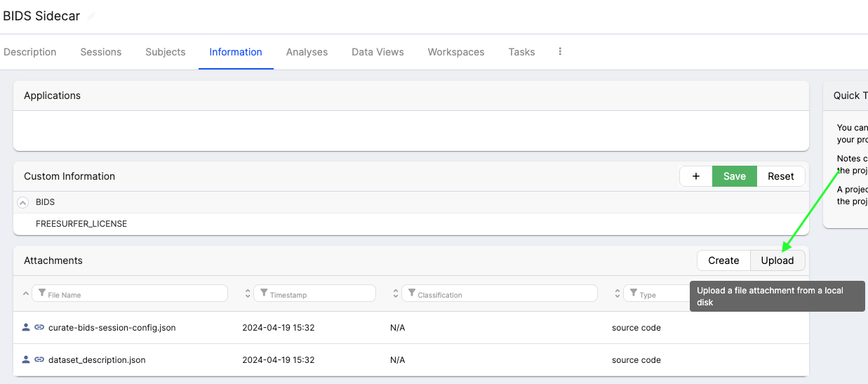Sort attachments by Type column
The height and width of the screenshot is (384, 868).
617,293
